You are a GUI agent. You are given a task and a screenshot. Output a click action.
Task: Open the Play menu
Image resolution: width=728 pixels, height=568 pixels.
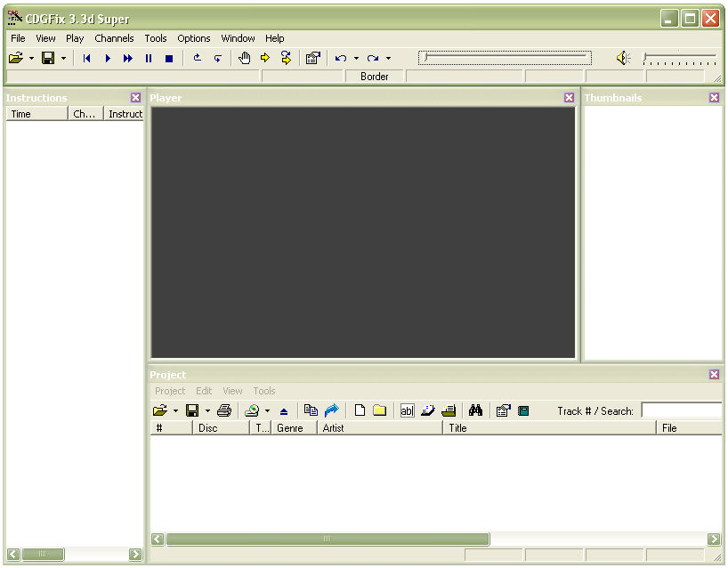[75, 38]
